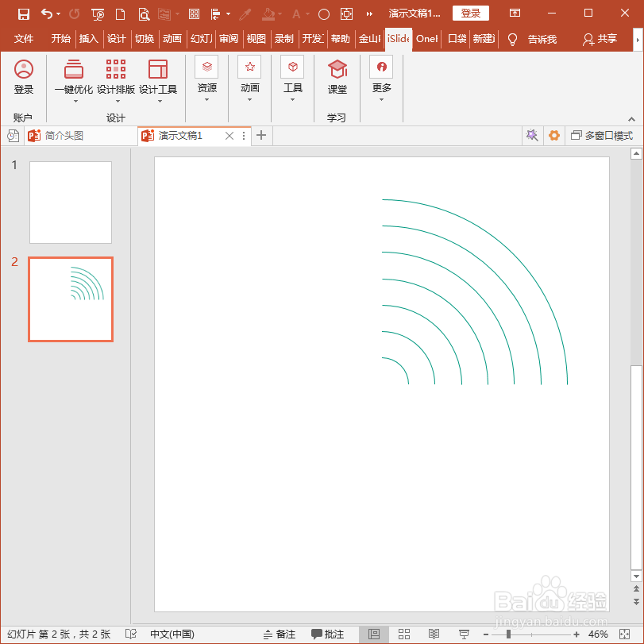Click 中文(中国) language in status bar

[x=172, y=634]
